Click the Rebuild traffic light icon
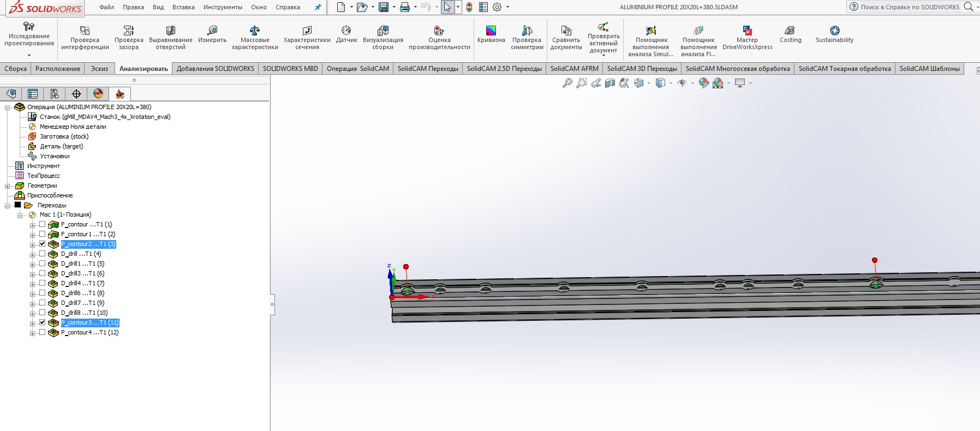Screen dimensions: 980x431 [x=469, y=7]
